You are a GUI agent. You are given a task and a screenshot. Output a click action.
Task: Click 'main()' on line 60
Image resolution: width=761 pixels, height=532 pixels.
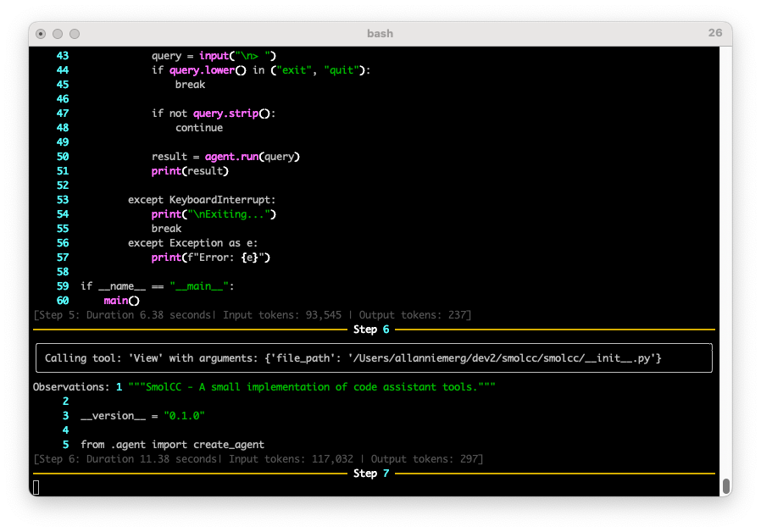click(122, 301)
